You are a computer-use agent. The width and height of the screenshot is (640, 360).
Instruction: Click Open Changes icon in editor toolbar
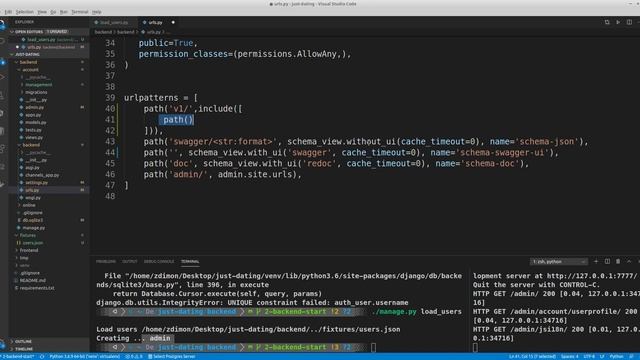click(x=607, y=22)
